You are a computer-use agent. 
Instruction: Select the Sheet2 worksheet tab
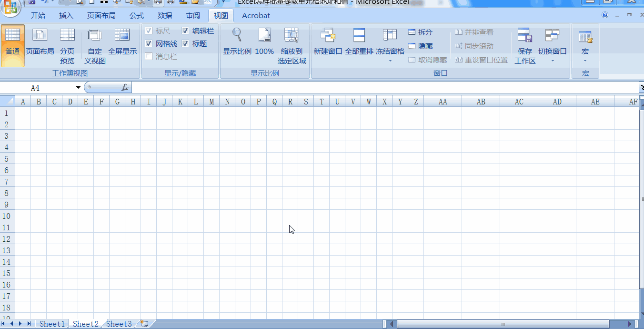[86, 324]
